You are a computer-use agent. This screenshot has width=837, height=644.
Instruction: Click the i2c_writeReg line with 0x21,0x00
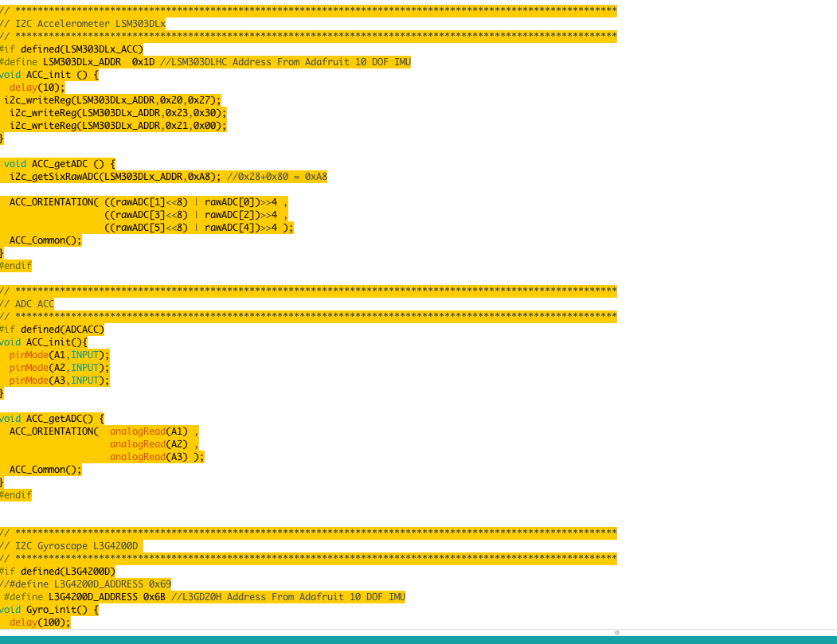coord(118,126)
